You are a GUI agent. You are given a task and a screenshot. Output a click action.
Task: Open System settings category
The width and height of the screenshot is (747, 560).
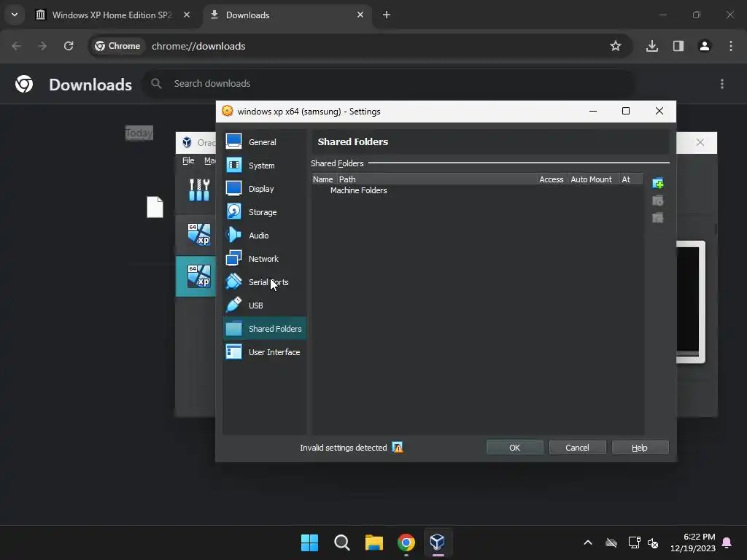coord(264,166)
